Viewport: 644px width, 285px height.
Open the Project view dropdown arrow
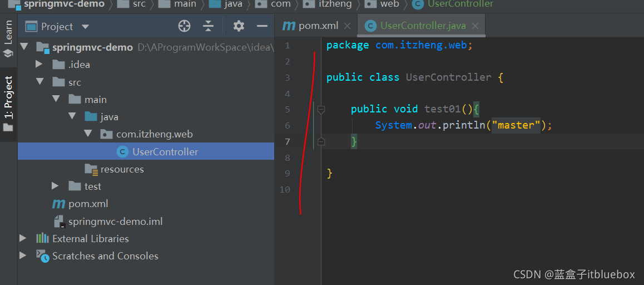(86, 27)
